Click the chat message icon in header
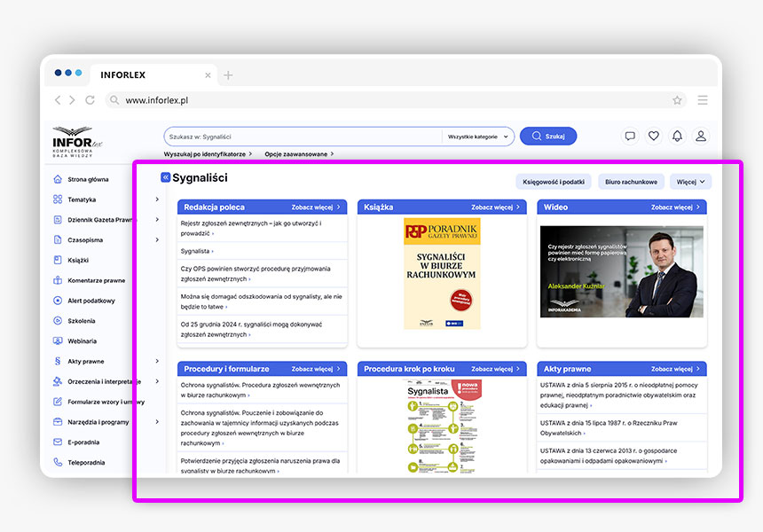This screenshot has width=763, height=532. point(630,137)
